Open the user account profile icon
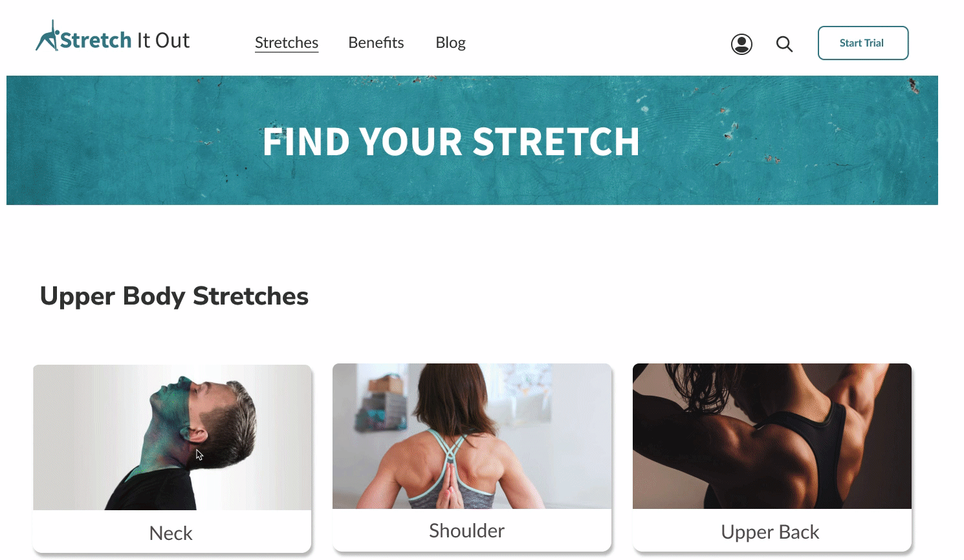Image resolution: width=964 pixels, height=560 pixels. click(x=741, y=44)
